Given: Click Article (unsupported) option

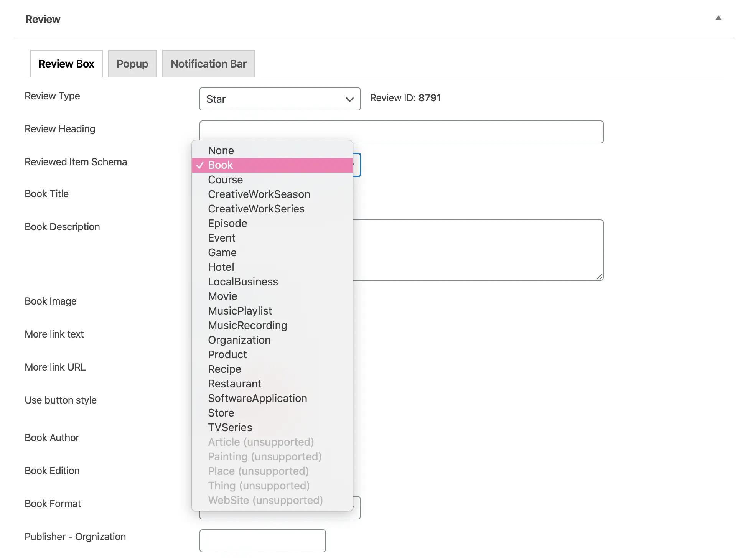Looking at the screenshot, I should point(272,442).
